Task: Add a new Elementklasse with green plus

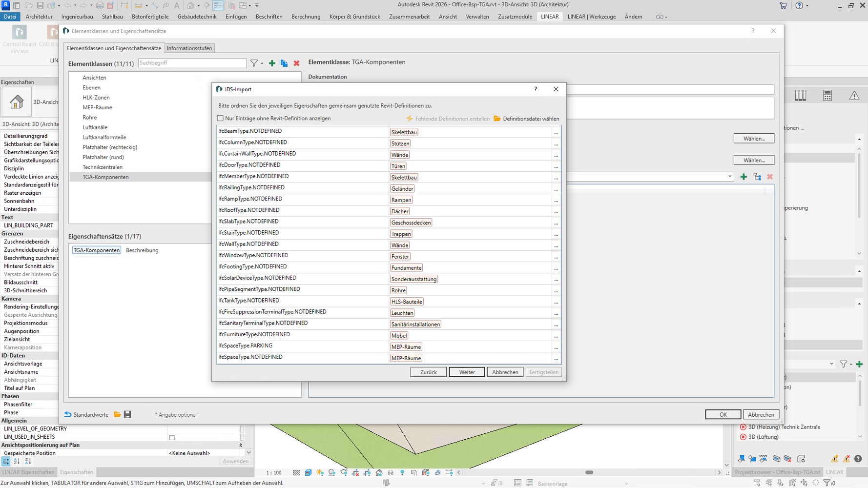Action: (272, 63)
